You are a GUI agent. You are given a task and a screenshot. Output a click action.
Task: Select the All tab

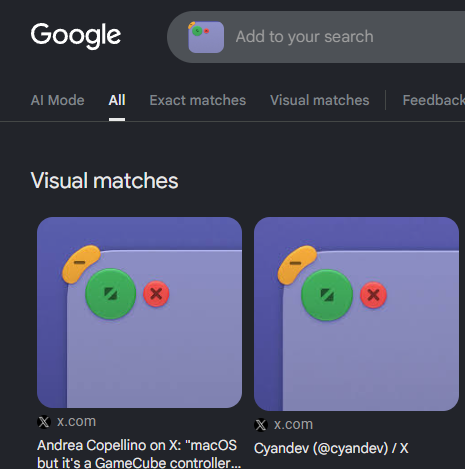(117, 100)
